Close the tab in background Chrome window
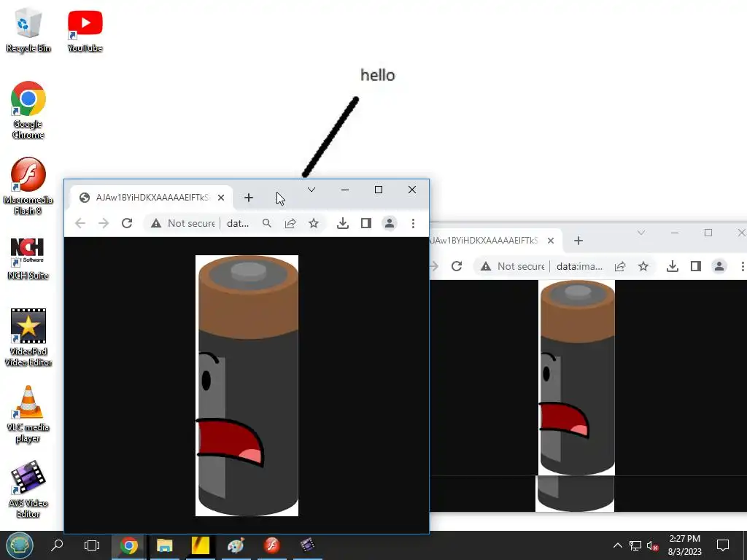The height and width of the screenshot is (560, 747). click(x=551, y=241)
